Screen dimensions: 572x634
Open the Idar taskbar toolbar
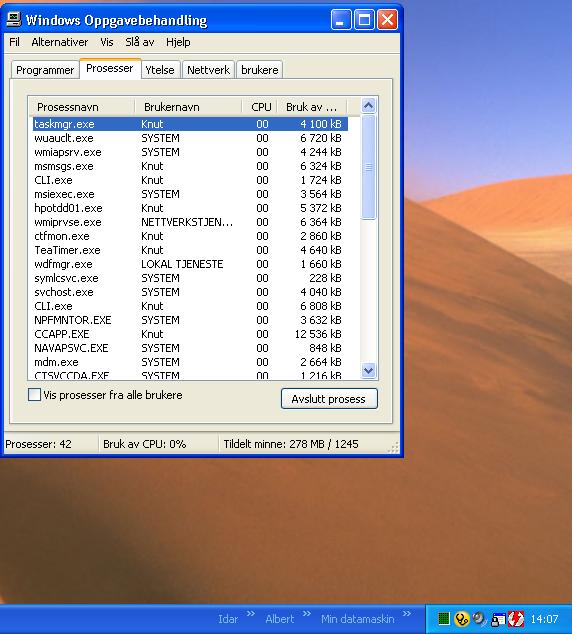click(x=228, y=619)
